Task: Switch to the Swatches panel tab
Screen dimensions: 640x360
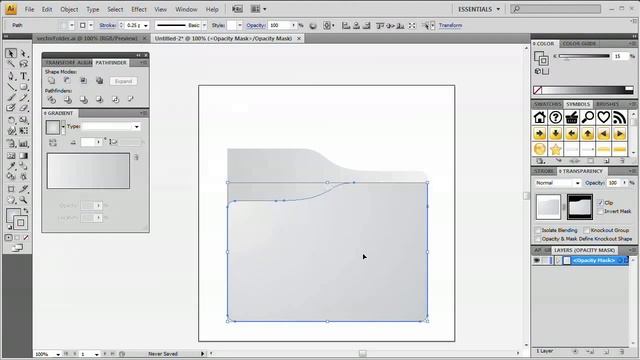Action: click(x=548, y=104)
